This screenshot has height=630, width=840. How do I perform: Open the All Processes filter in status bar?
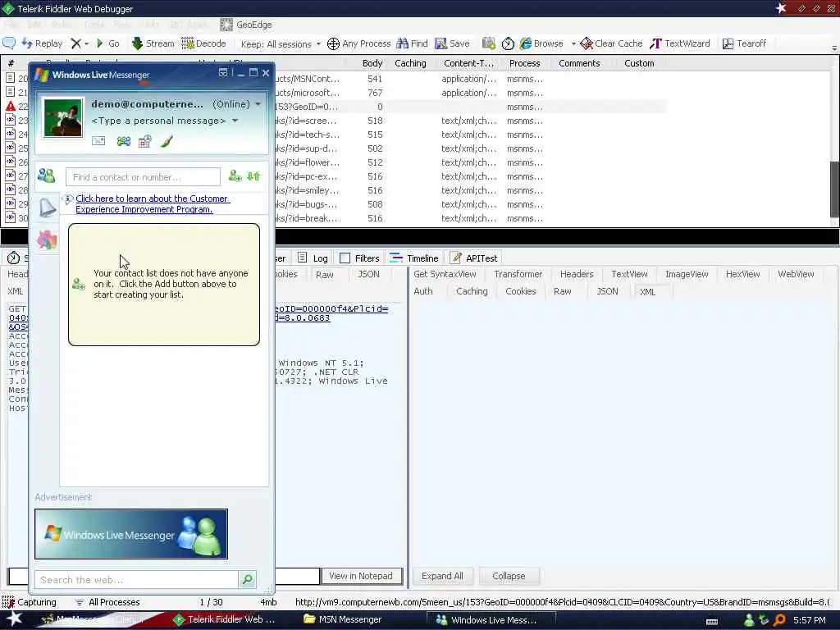pyautogui.click(x=107, y=602)
